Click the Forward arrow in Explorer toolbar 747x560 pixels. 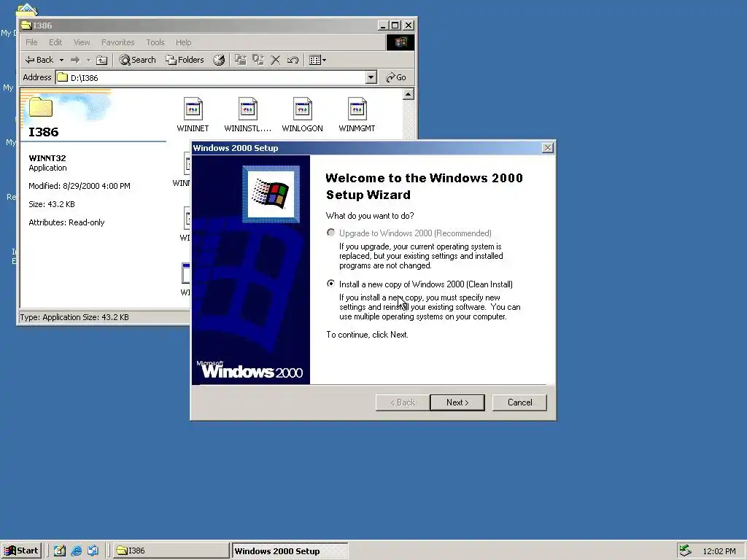click(75, 60)
